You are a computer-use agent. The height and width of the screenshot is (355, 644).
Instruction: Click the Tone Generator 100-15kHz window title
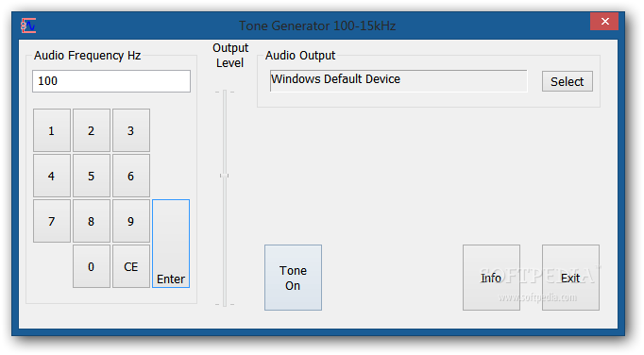[317, 25]
